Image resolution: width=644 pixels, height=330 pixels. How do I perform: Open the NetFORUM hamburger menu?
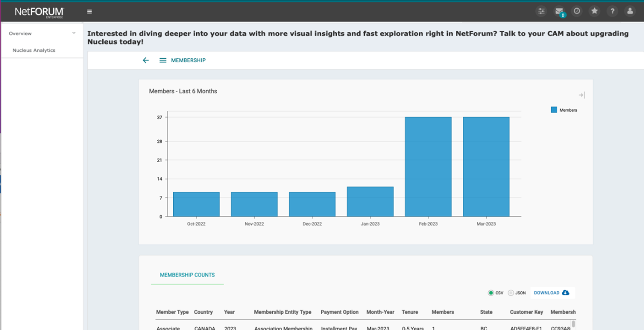90,12
